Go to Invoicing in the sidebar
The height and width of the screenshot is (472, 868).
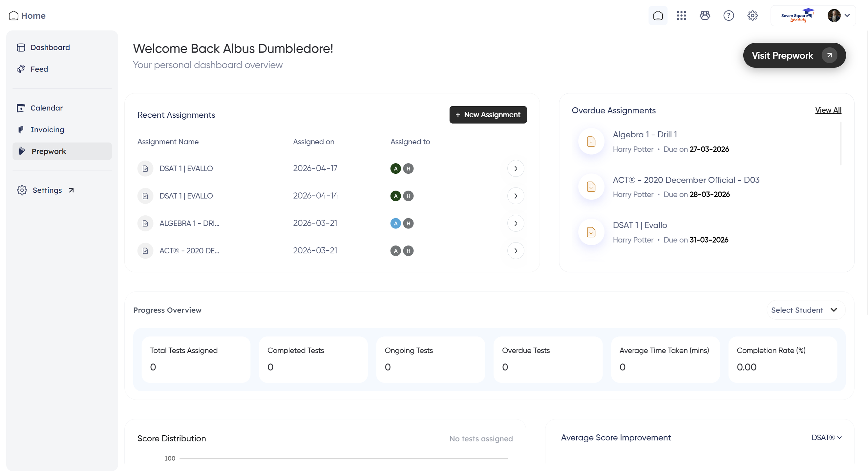tap(47, 129)
